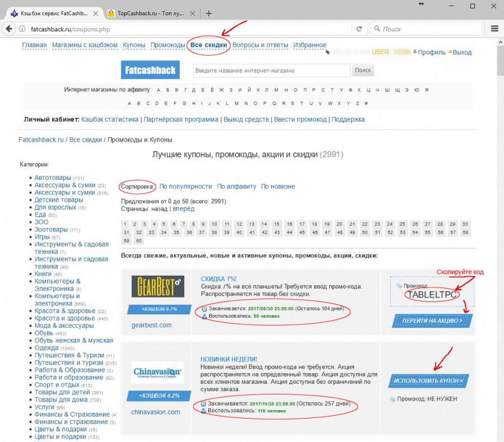Open Магазины с кэшбэком menu item
This screenshot has height=442, width=504.
[x=85, y=45]
